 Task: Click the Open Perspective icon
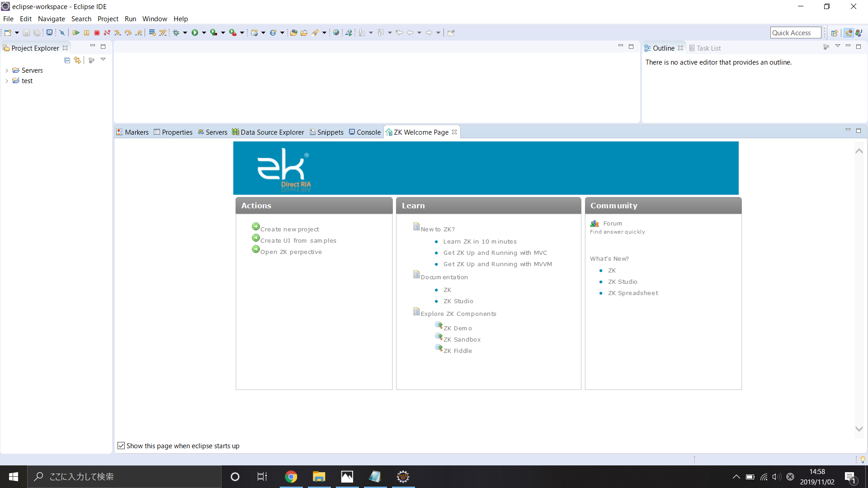click(x=835, y=33)
